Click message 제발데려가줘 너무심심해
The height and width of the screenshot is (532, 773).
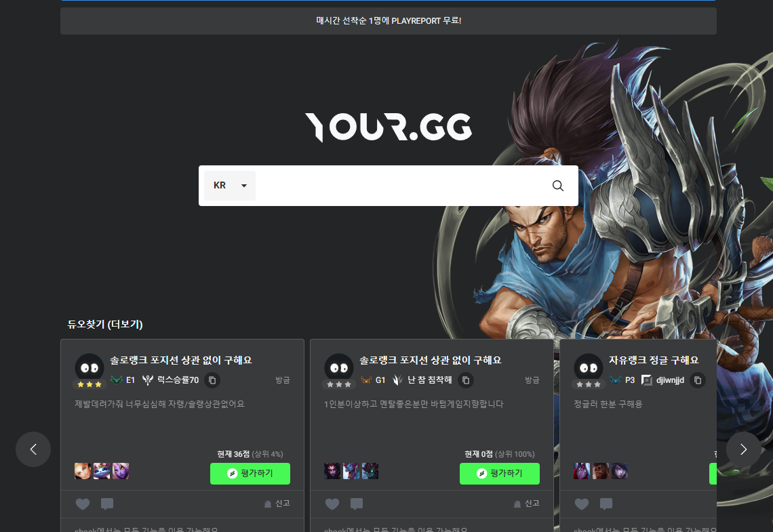159,404
